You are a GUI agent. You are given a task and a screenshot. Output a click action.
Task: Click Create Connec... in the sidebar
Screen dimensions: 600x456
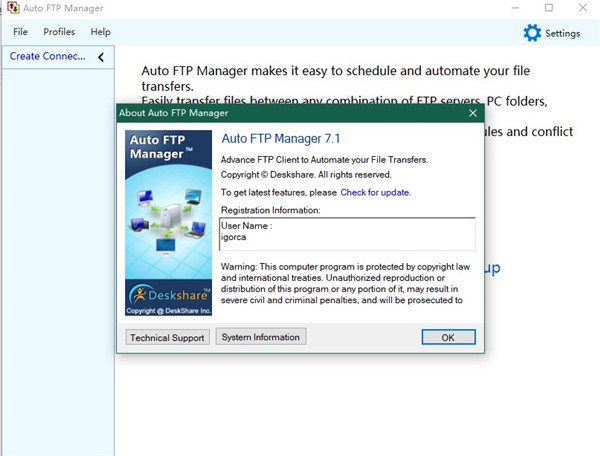click(47, 56)
